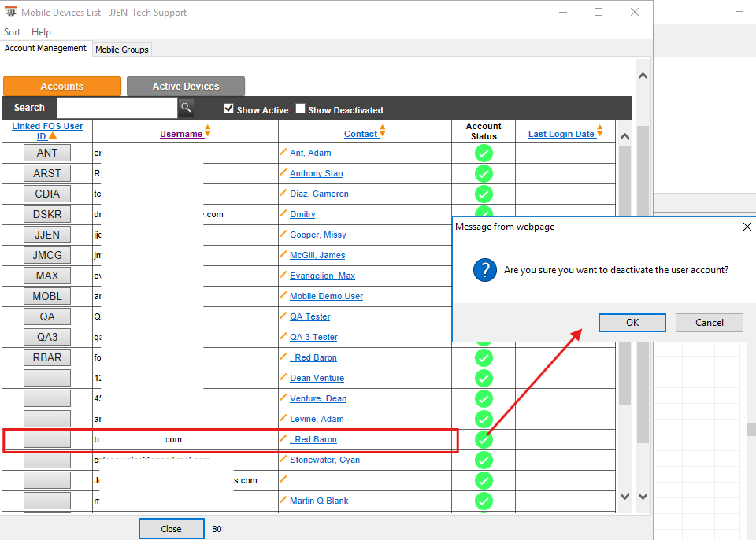Uncheck the Show Active checkbox
This screenshot has width=756, height=540.
pyautogui.click(x=229, y=109)
